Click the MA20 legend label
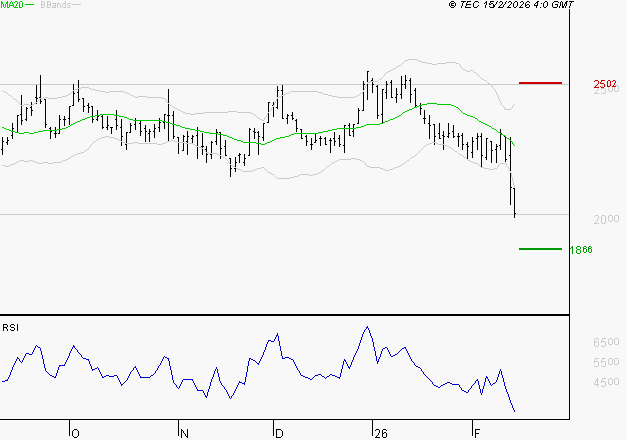The width and height of the screenshot is (627, 440). tap(12, 5)
